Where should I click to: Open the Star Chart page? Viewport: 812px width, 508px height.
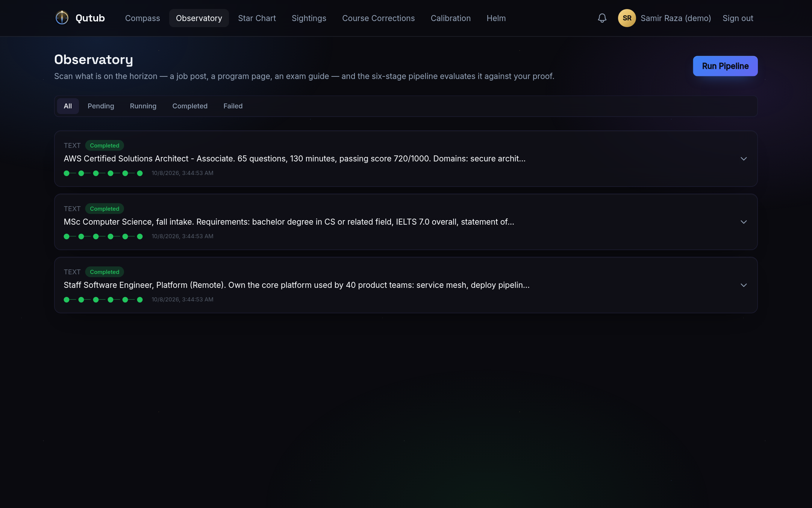pyautogui.click(x=257, y=18)
